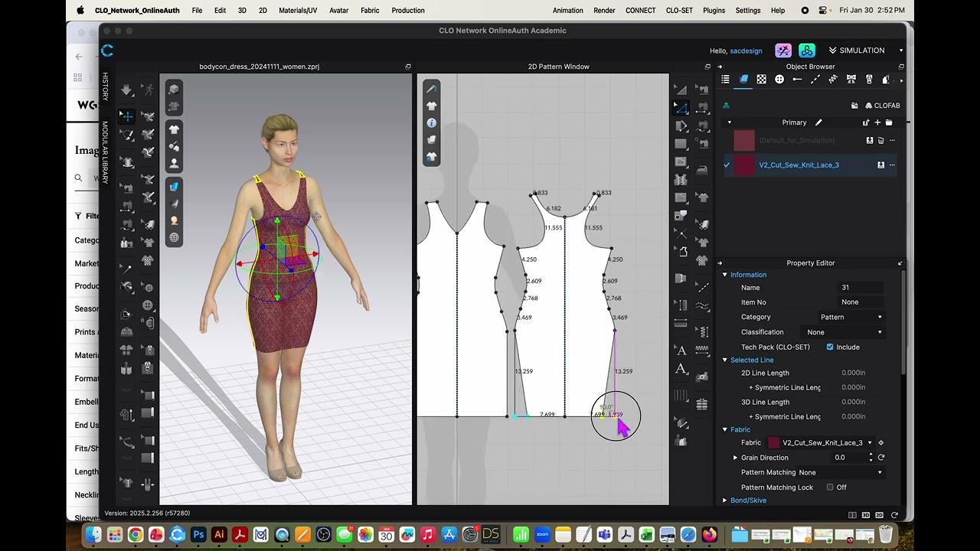Toggle textured surface render style icon
Screen dimensions: 980x551
click(174, 186)
